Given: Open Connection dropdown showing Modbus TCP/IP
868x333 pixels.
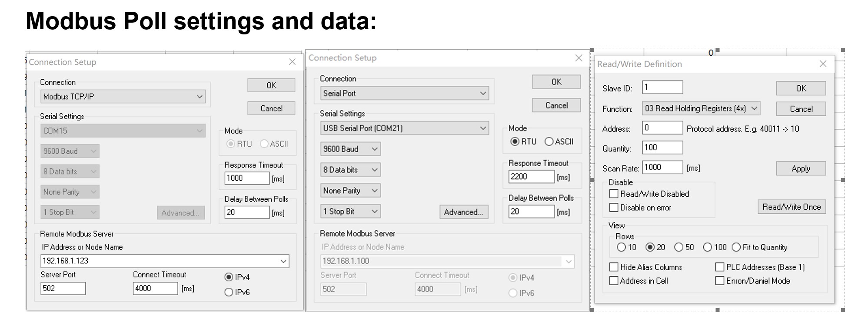Looking at the screenshot, I should click(123, 97).
